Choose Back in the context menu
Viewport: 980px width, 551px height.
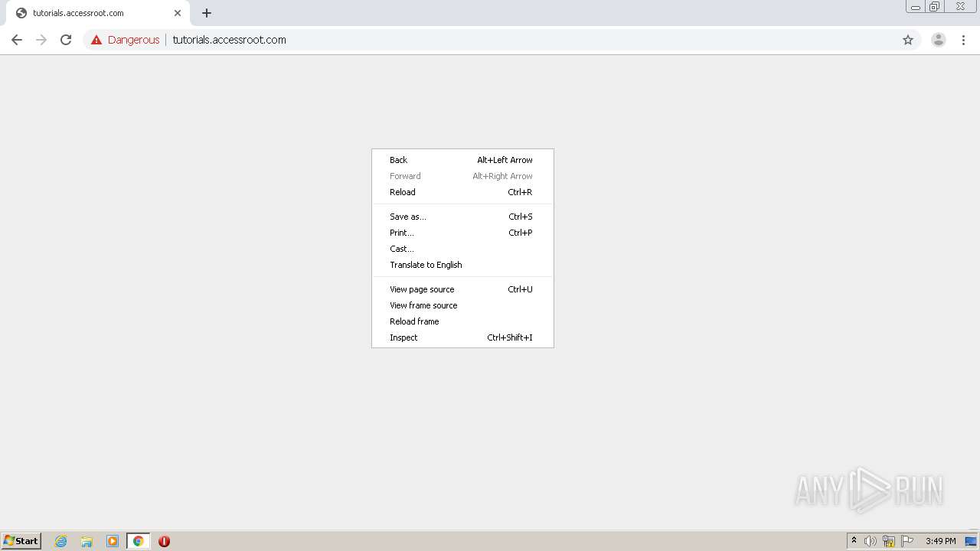[462, 160]
